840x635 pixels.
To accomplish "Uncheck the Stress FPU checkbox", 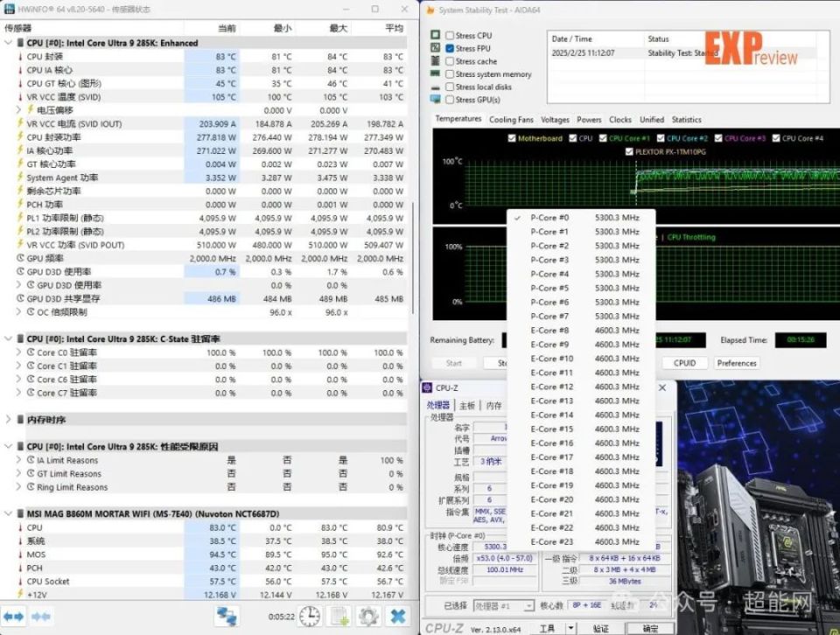I will pos(450,48).
